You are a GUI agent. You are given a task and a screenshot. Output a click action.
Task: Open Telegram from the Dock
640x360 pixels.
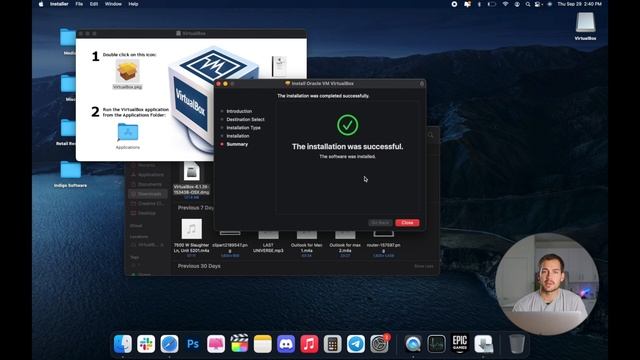click(356, 344)
